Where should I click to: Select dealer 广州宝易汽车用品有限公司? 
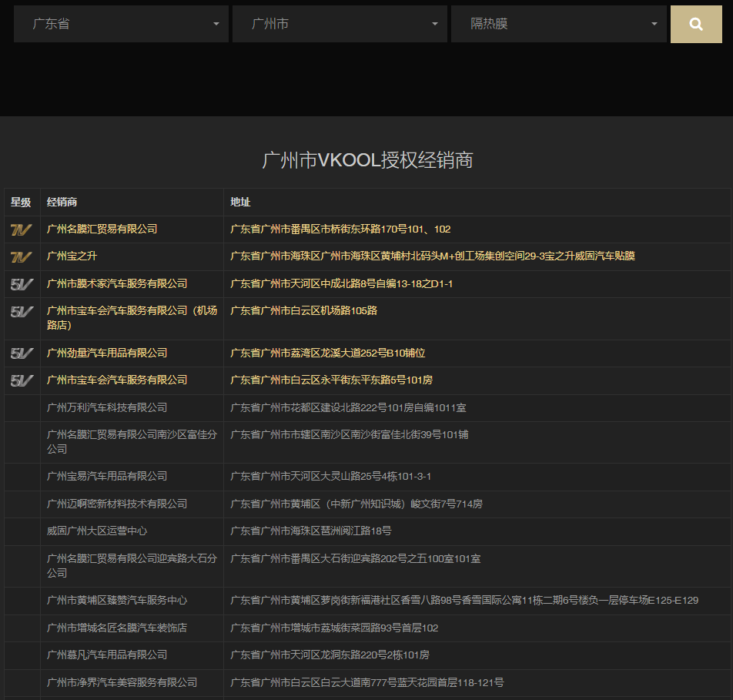click(107, 476)
